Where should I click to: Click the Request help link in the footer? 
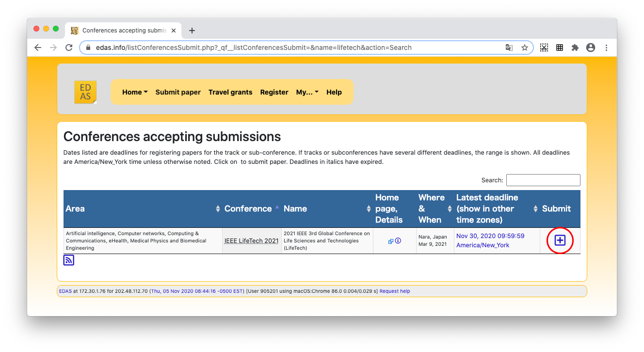tap(395, 291)
